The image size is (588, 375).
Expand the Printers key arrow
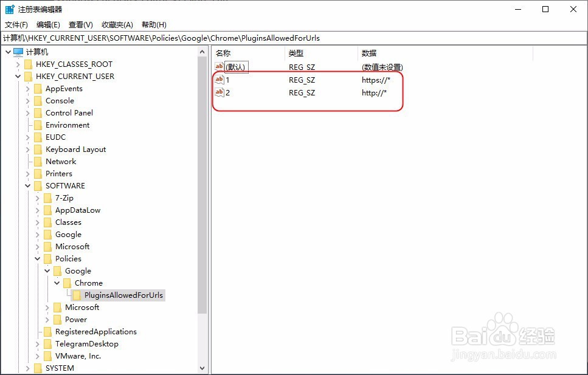click(27, 174)
